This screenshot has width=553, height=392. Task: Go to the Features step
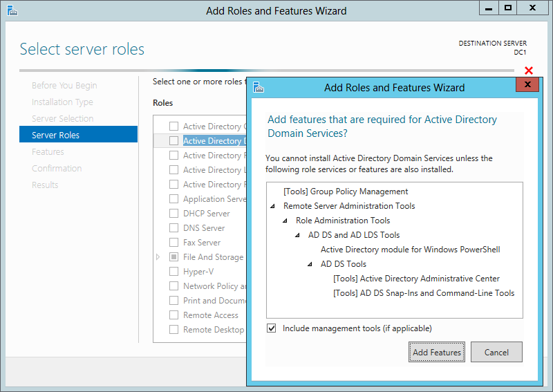(48, 151)
